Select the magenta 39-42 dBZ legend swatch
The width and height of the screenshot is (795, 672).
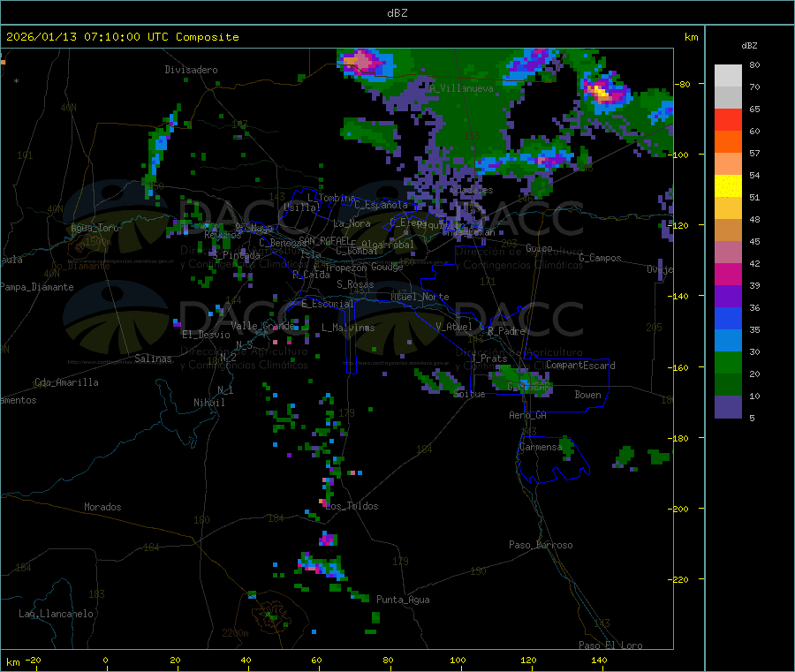pyautogui.click(x=728, y=274)
